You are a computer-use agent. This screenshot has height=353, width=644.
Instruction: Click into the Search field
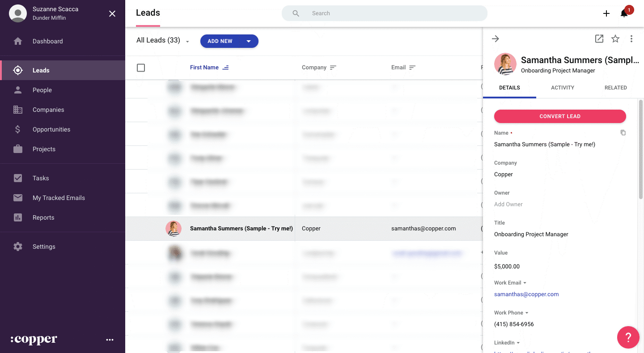coord(385,13)
